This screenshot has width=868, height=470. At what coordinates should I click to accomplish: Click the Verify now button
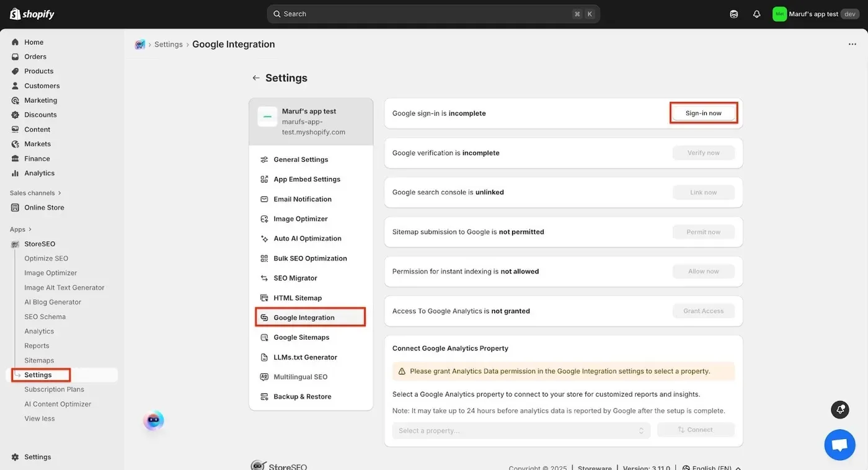click(704, 153)
